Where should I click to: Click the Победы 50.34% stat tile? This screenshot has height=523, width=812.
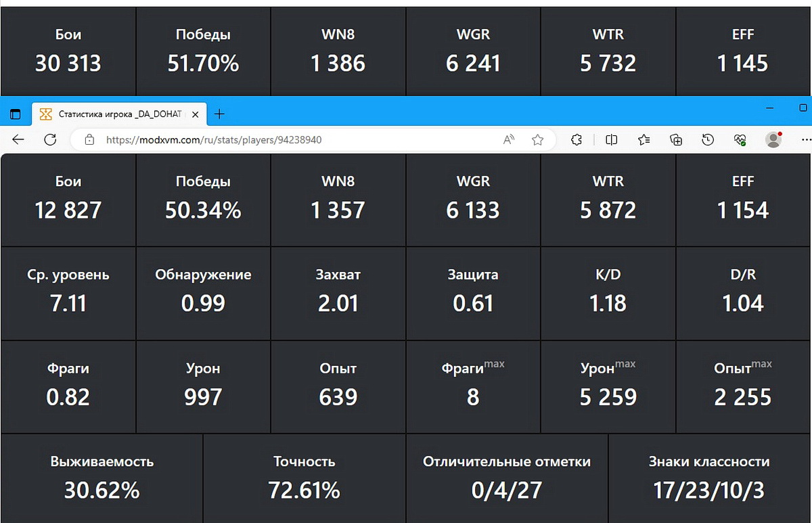click(203, 200)
